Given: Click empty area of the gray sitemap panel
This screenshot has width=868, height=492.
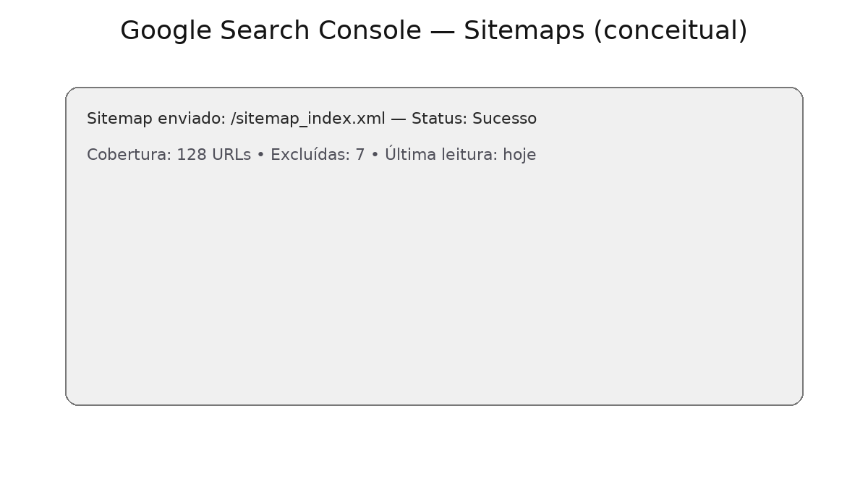Looking at the screenshot, I should 434,289.
